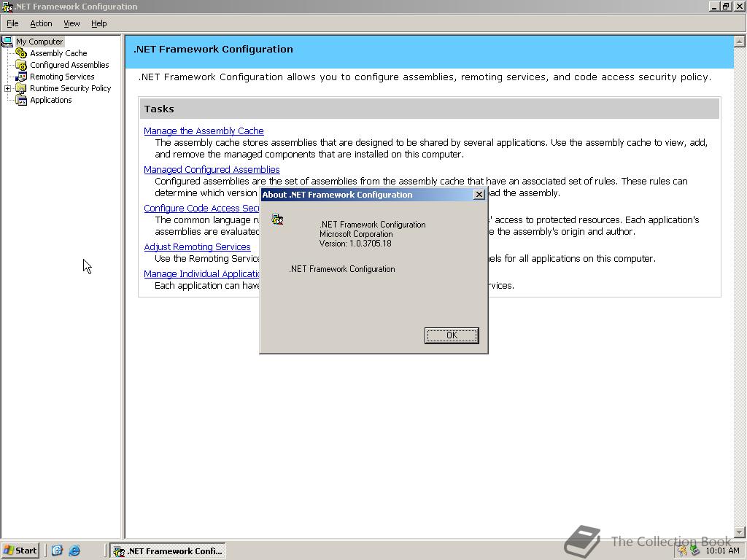The height and width of the screenshot is (560, 747).
Task: Click the system tray network icon
Action: [695, 551]
